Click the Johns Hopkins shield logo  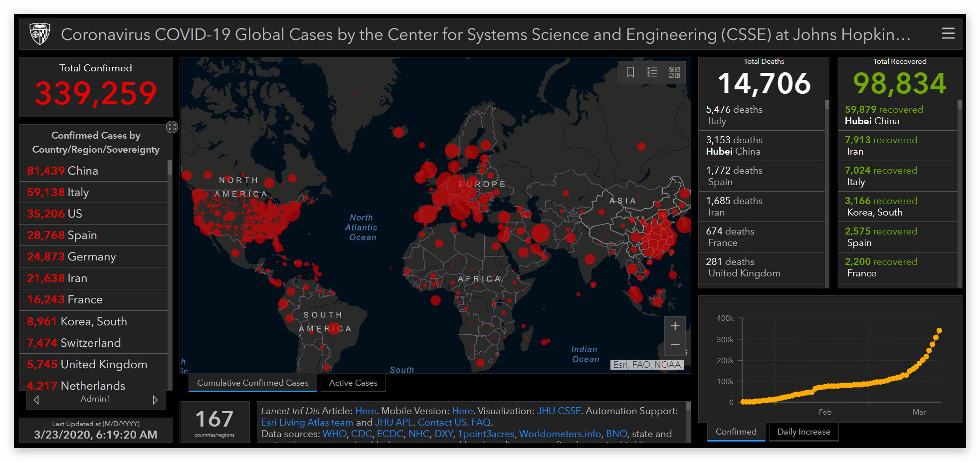[40, 34]
